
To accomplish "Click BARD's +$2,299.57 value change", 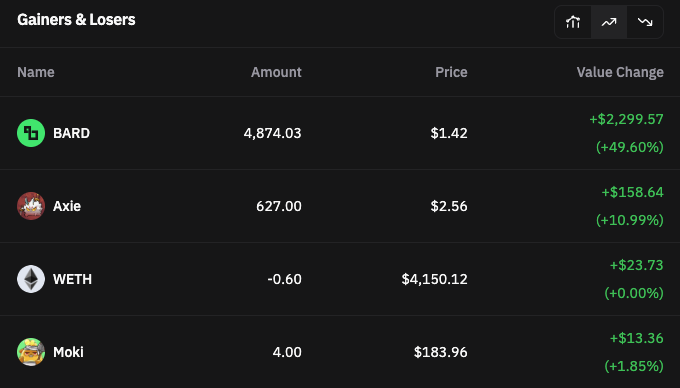I will 626,119.
